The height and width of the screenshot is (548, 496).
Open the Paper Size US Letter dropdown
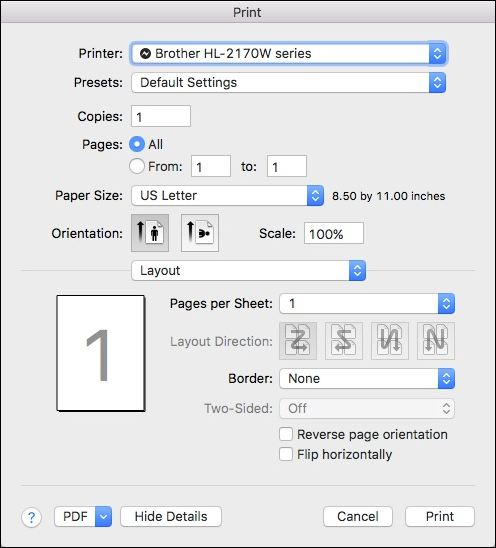click(x=228, y=196)
